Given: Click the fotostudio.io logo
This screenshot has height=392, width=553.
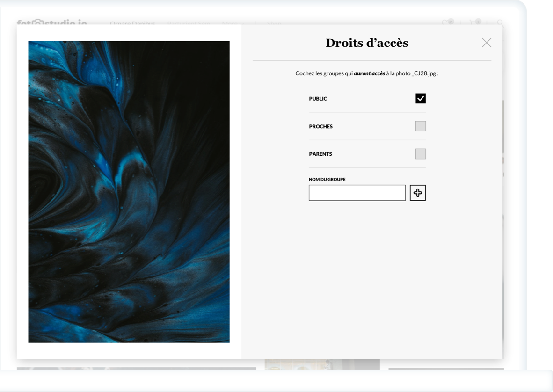Looking at the screenshot, I should coord(51,22).
